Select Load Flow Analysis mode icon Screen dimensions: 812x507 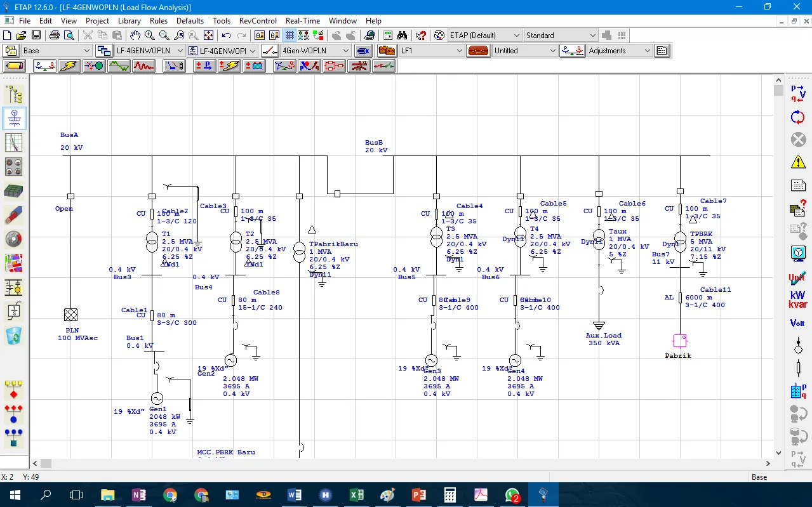[45, 66]
